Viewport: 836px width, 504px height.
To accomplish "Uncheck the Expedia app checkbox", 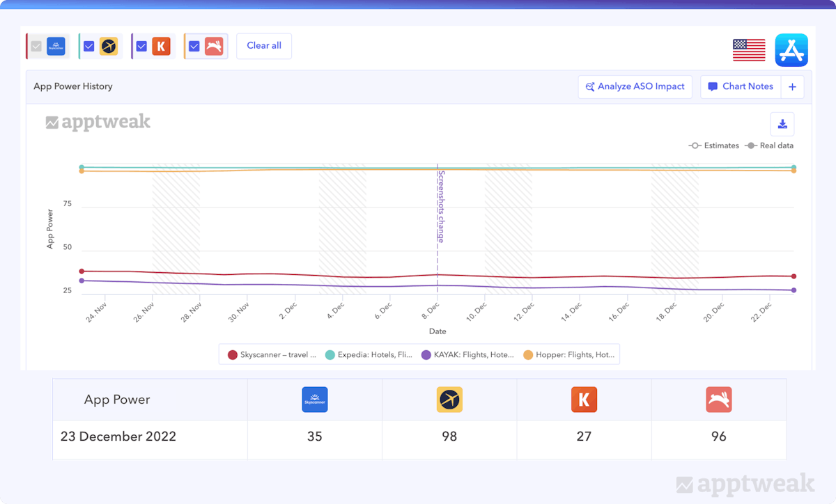I will (x=89, y=47).
